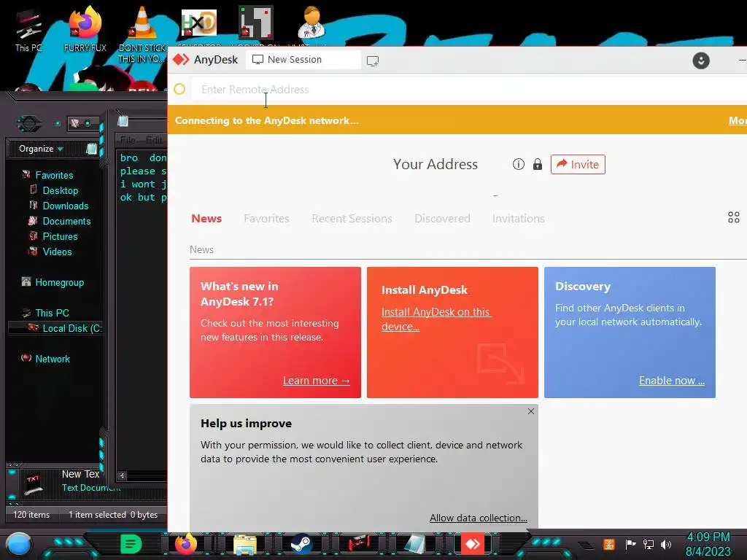
Task: Switch to the News tab
Action: click(x=206, y=219)
